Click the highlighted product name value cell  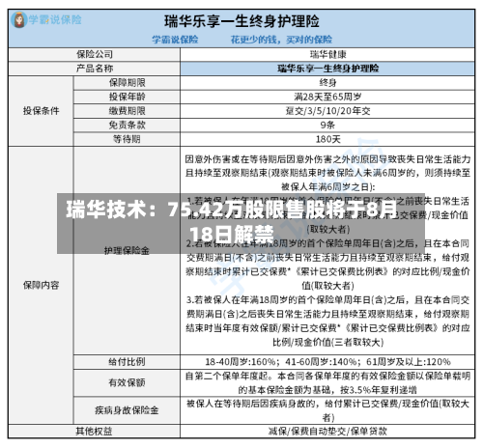click(x=327, y=69)
